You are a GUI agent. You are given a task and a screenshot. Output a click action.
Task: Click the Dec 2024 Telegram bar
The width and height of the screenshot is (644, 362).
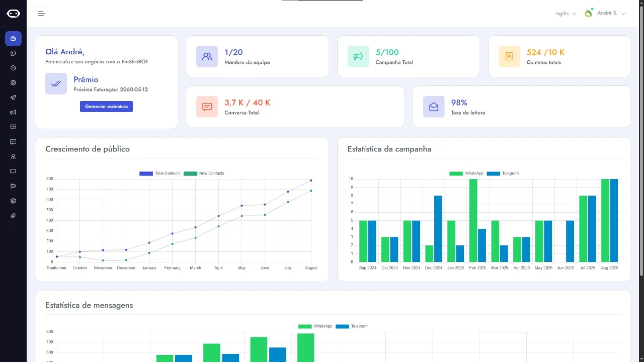click(438, 229)
